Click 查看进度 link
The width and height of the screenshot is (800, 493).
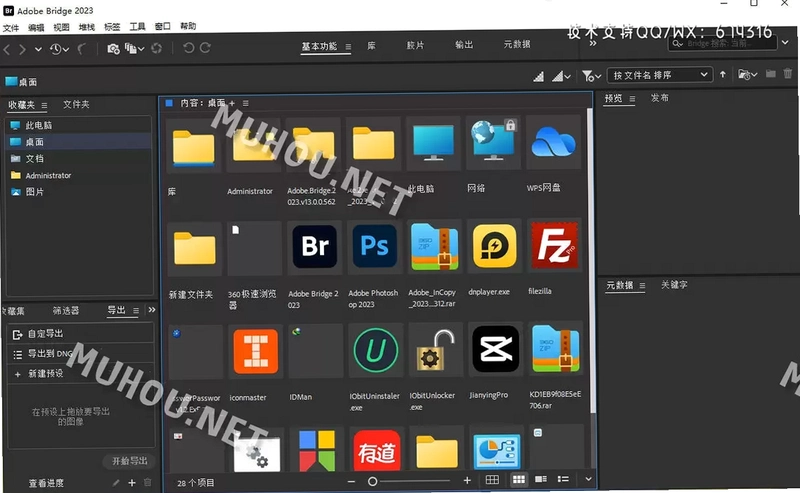click(x=46, y=483)
